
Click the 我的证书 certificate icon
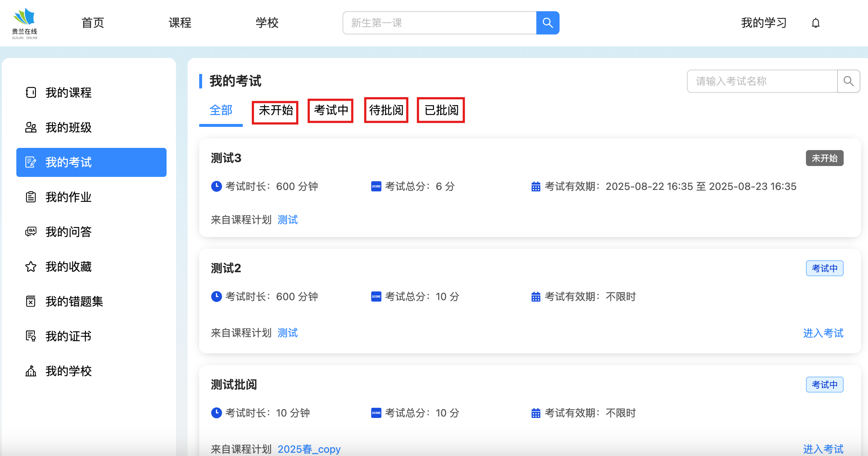[31, 336]
